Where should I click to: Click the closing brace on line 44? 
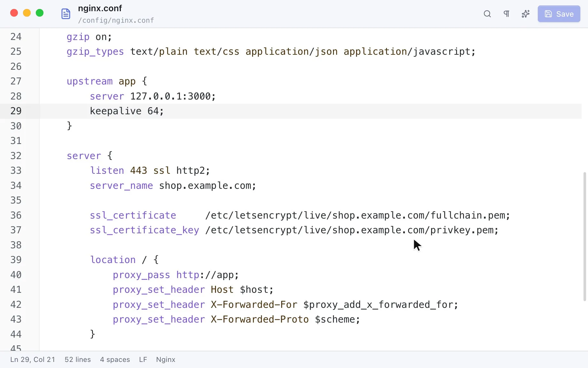(93, 334)
